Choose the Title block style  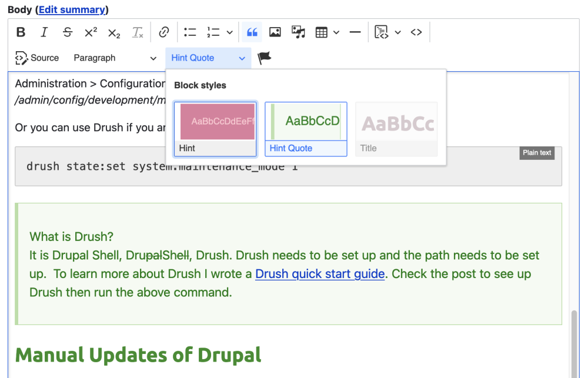[396, 129]
